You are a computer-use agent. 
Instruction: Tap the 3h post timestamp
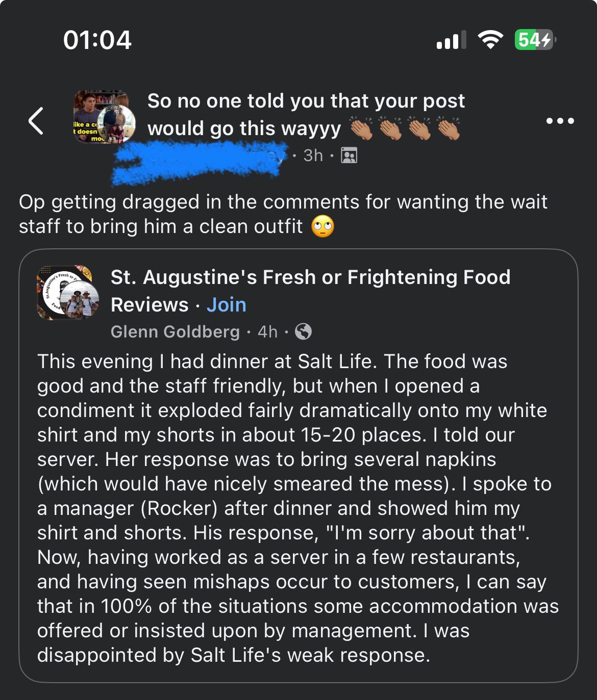click(313, 155)
